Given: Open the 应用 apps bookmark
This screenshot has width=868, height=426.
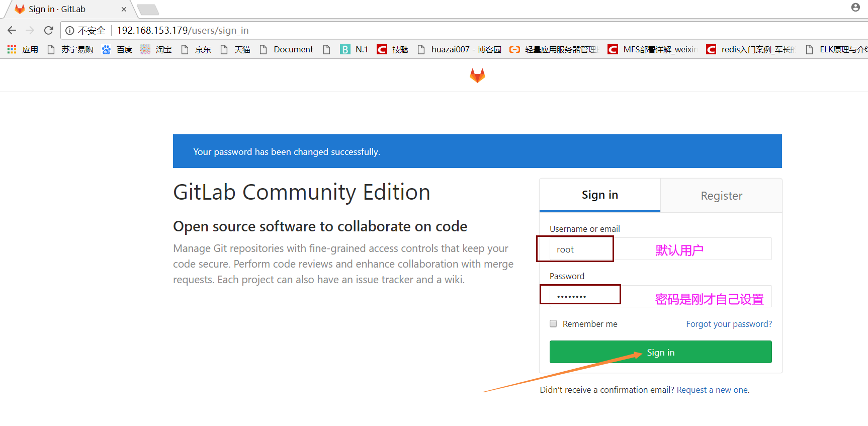Looking at the screenshot, I should click(x=23, y=49).
